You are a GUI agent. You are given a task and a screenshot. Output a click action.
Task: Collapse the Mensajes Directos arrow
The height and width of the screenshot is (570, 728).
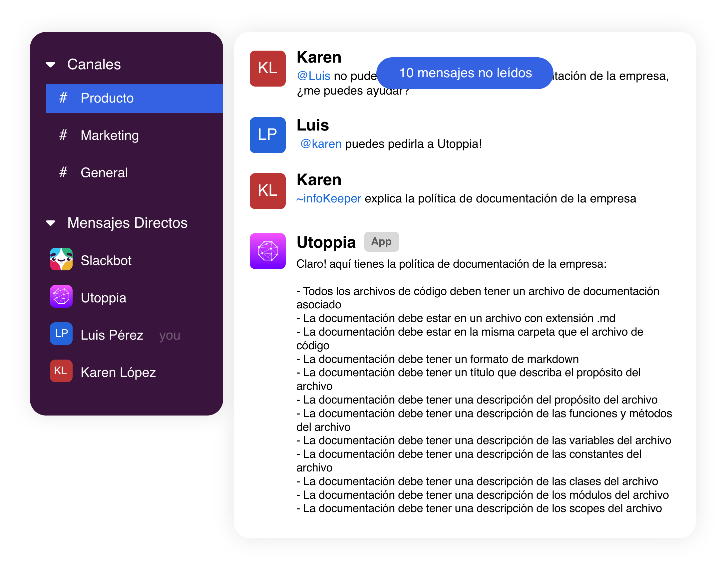(51, 223)
